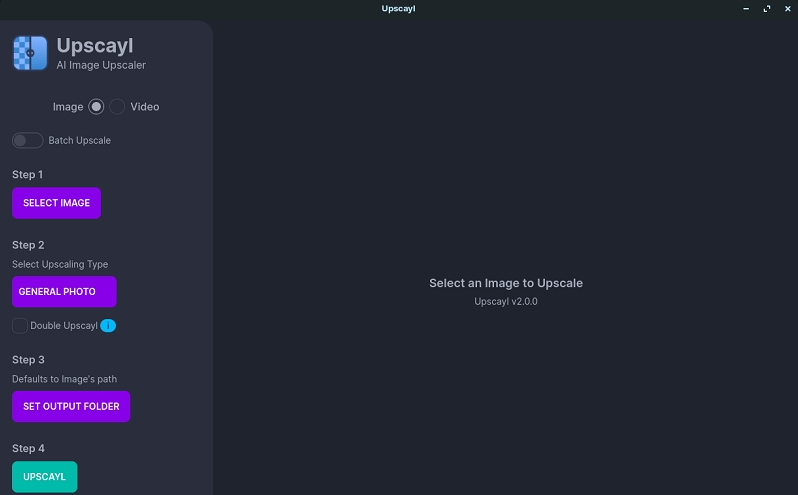Image resolution: width=798 pixels, height=495 pixels.
Task: Open the GENERAL PHOTO upscaling type dropdown
Action: (64, 292)
